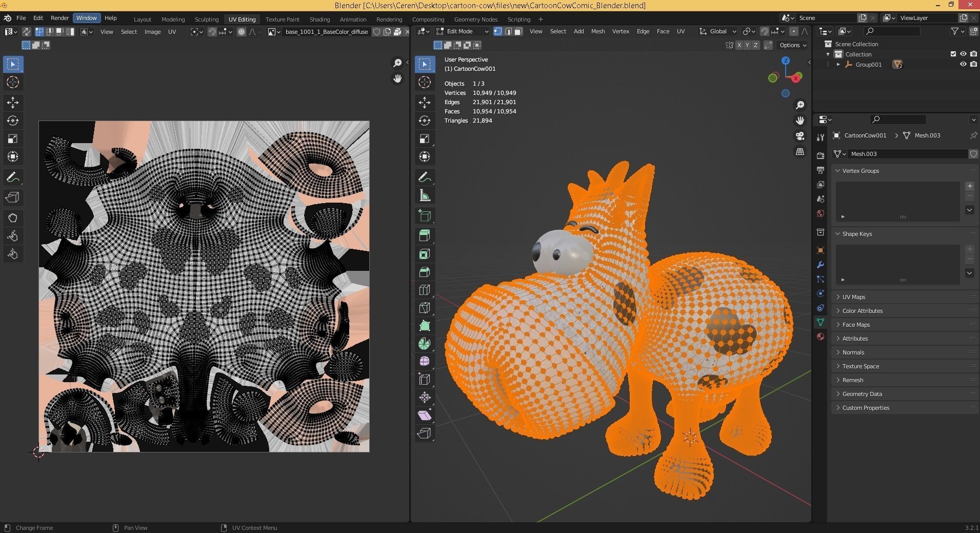Viewport: 980px width, 533px height.
Task: Enable face select mode in 3D viewport
Action: point(518,31)
